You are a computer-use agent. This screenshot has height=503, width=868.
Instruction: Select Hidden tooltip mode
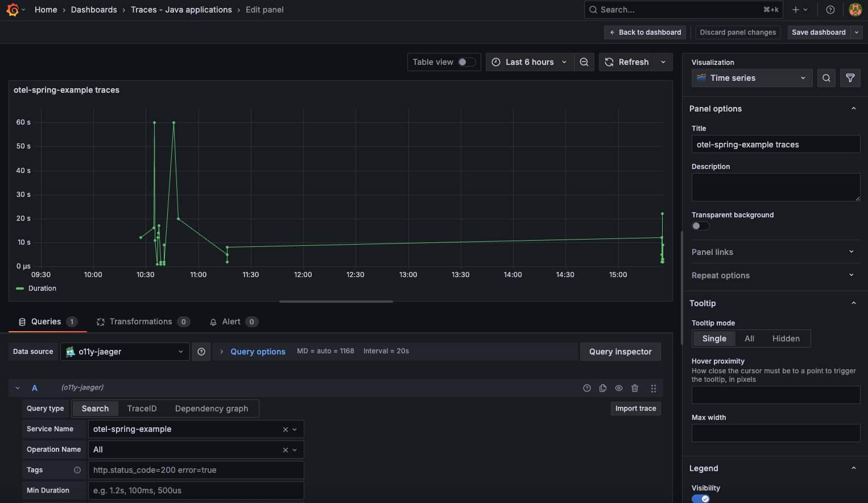(x=786, y=339)
